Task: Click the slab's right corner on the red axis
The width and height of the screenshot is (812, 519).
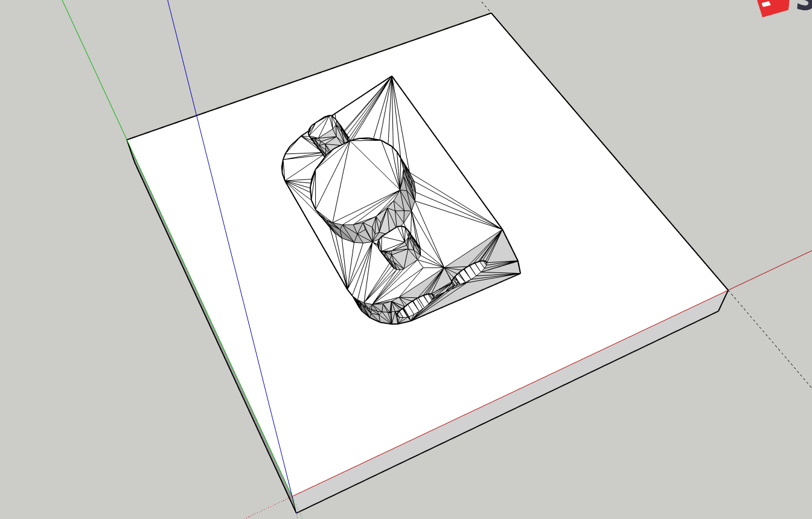Action: tap(728, 291)
